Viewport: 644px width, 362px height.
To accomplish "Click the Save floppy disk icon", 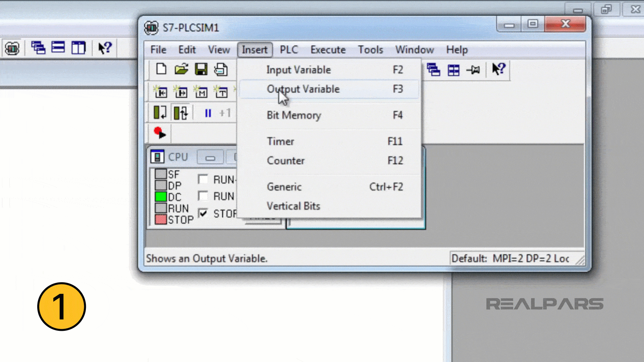I will coord(201,69).
